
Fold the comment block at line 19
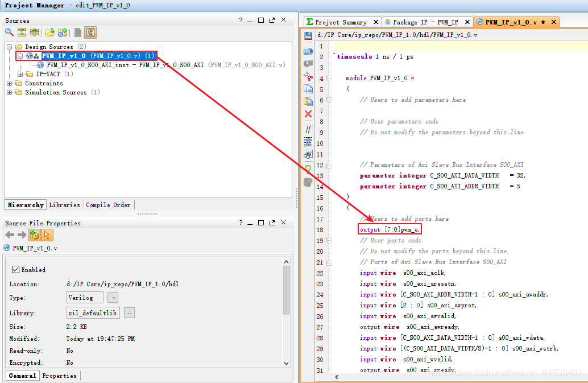(x=329, y=241)
